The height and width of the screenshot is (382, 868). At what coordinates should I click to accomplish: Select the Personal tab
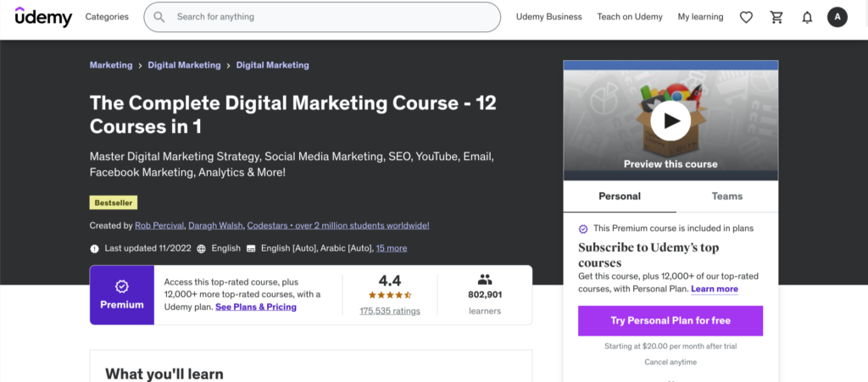(x=620, y=196)
